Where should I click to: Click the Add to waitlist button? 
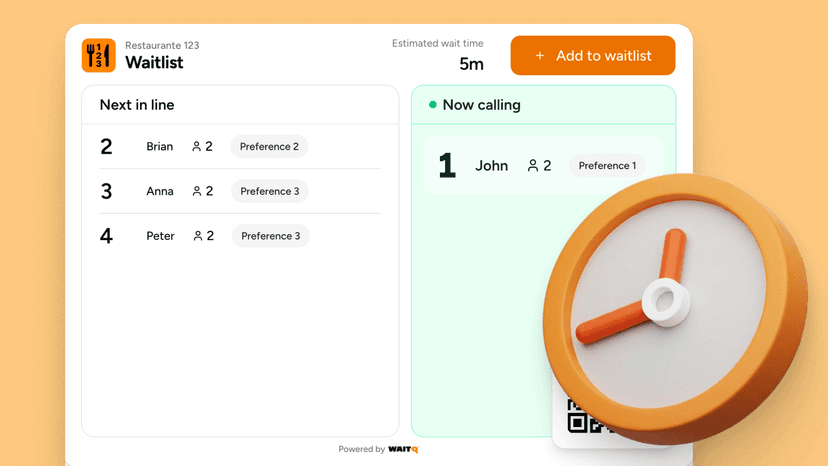pyautogui.click(x=592, y=56)
